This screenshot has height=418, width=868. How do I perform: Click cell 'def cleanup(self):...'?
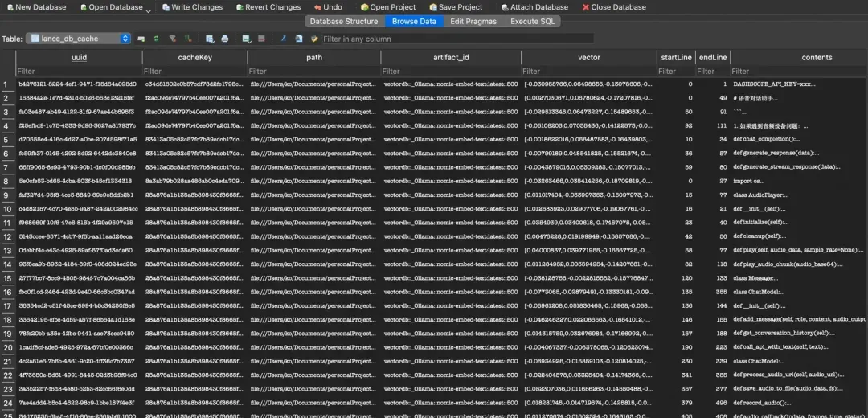pos(800,237)
